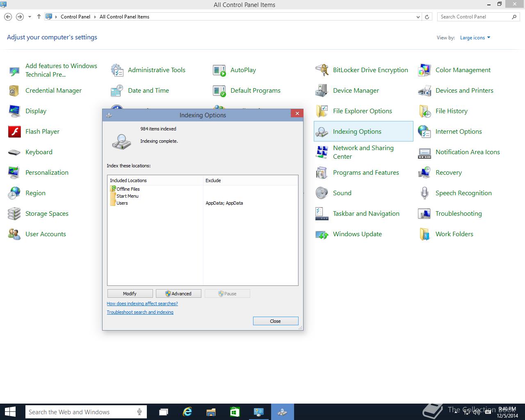Expand the recent locations arrow
Screen dimensions: 525x420
(x=30, y=17)
